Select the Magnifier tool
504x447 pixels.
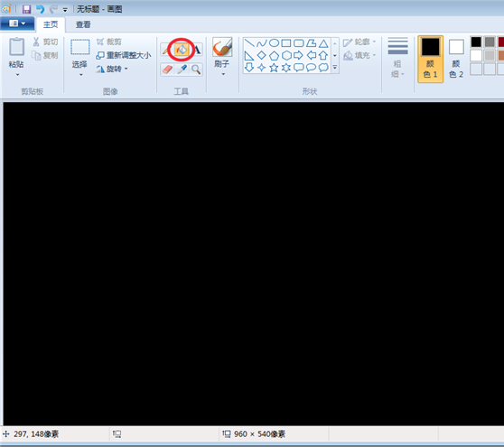(x=196, y=70)
